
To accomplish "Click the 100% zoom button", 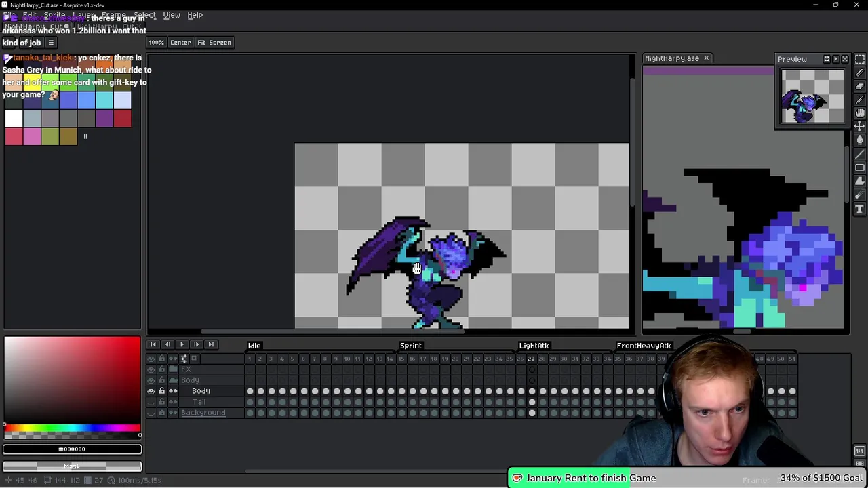I will [156, 43].
